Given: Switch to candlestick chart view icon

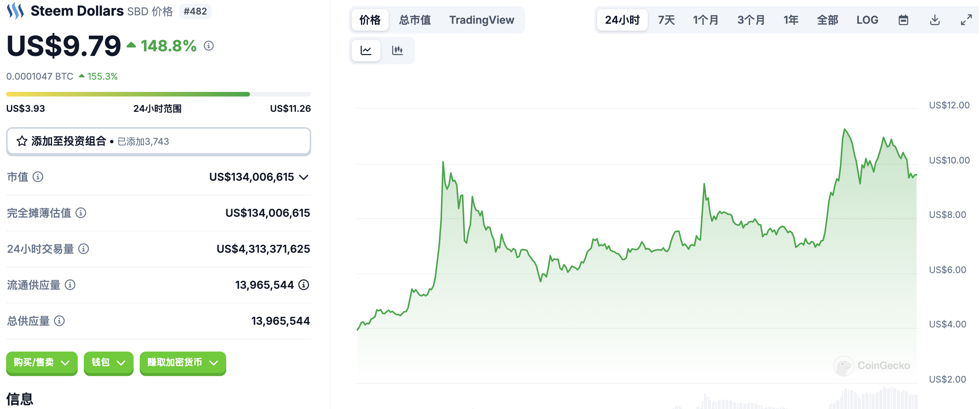Looking at the screenshot, I should tap(397, 50).
